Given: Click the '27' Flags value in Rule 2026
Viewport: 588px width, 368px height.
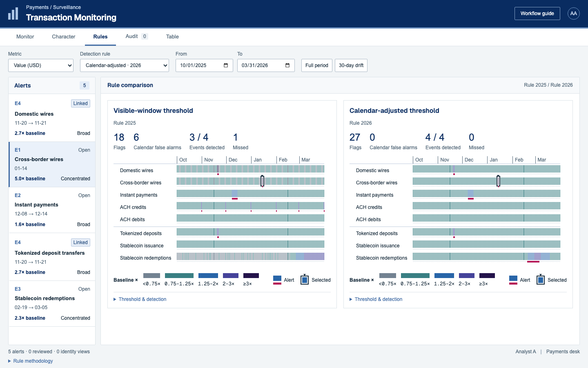Looking at the screenshot, I should click(355, 137).
